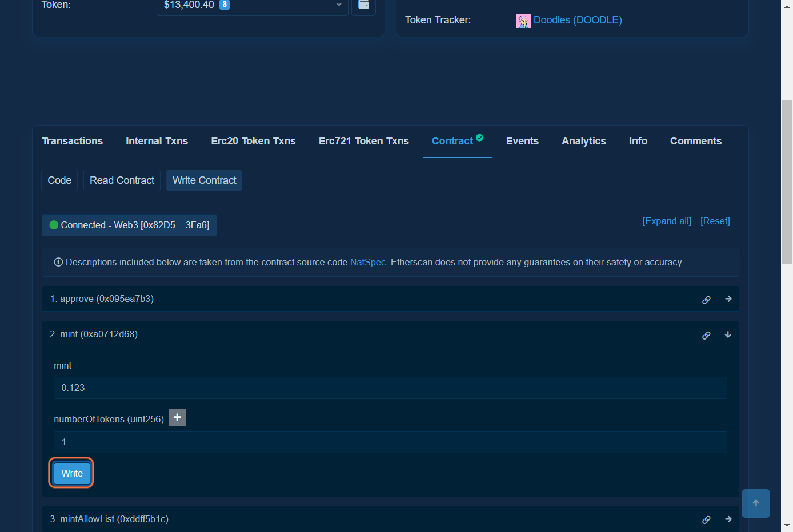Viewport: 793px width, 532px height.
Task: Open the Comments tab
Action: click(695, 141)
